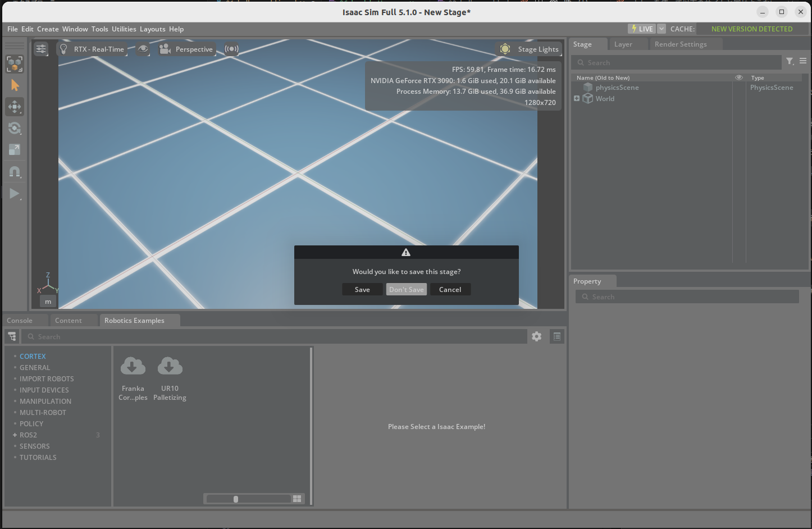Activate the Move tool in left toolbar

[x=15, y=107]
